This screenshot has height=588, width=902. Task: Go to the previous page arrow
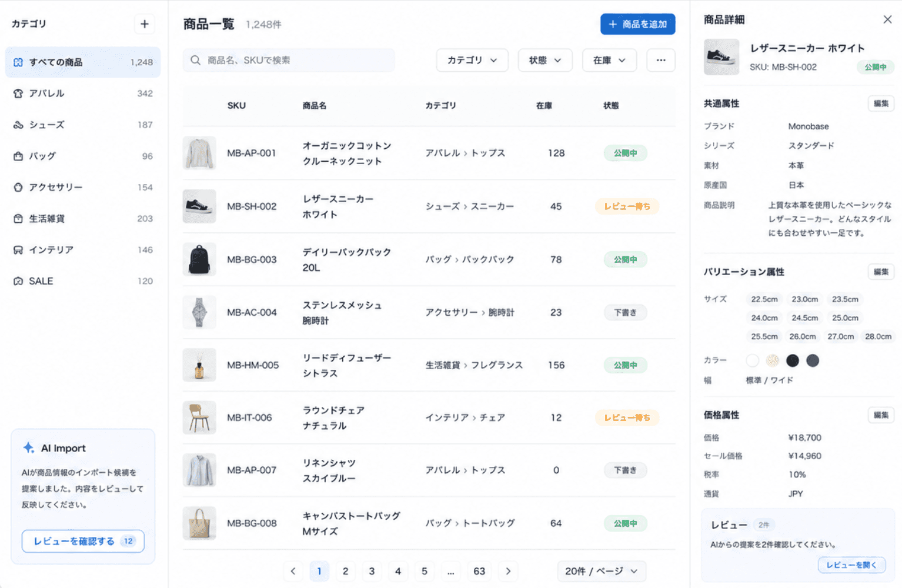coord(293,571)
